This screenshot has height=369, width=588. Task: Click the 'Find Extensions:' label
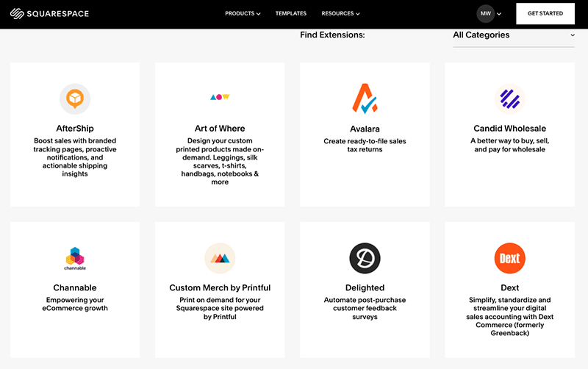click(x=332, y=35)
